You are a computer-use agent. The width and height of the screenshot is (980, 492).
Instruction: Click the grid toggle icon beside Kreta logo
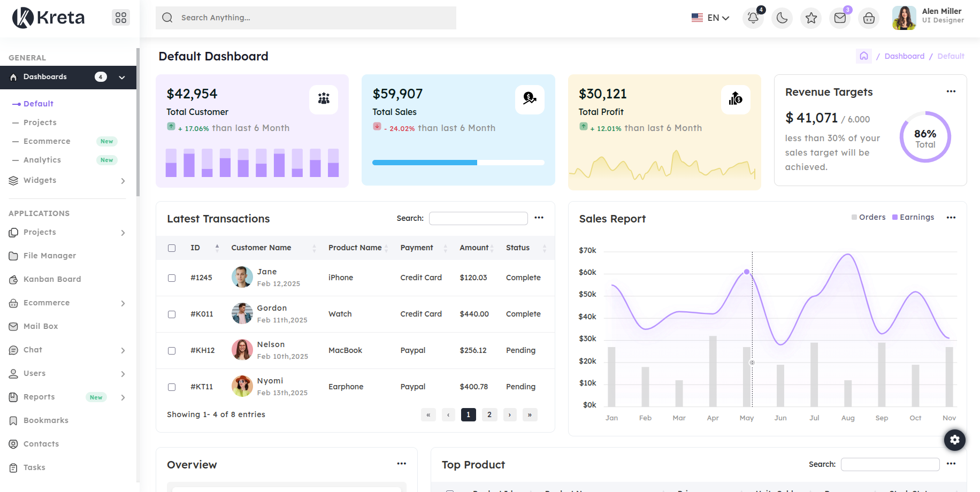click(x=121, y=18)
